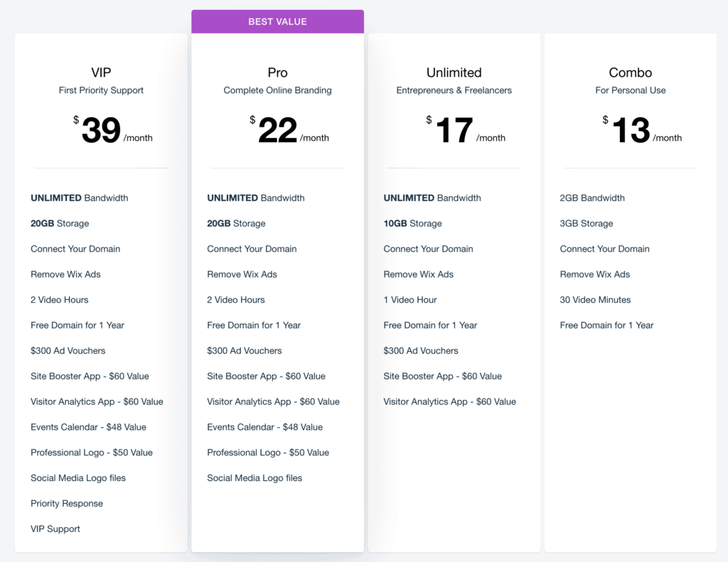Click Entrepreneurs & Freelancers subtitle
728x562 pixels.
(x=454, y=90)
